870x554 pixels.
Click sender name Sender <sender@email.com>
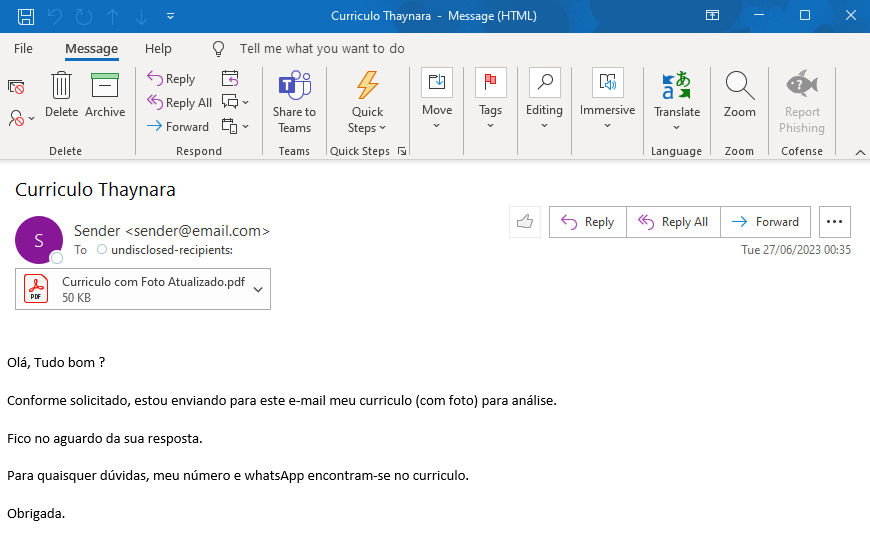point(172,231)
